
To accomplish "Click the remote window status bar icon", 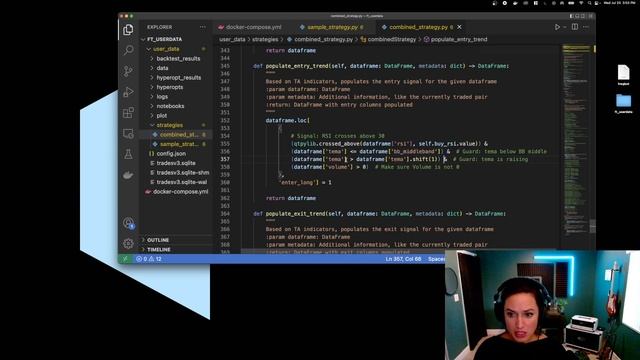I will [125, 259].
